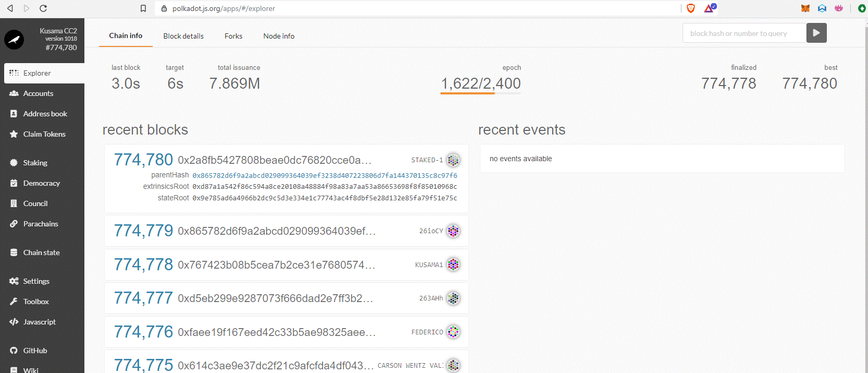868x373 pixels.
Task: Click the Toolbox wrench icon
Action: 14,302
